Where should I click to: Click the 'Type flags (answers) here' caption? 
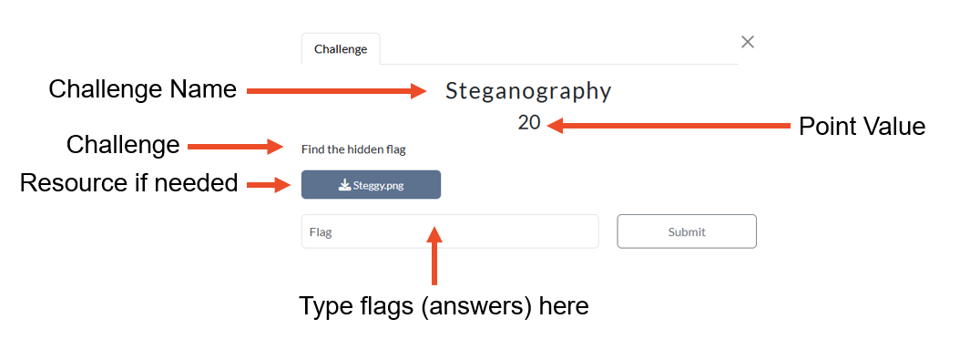444,306
